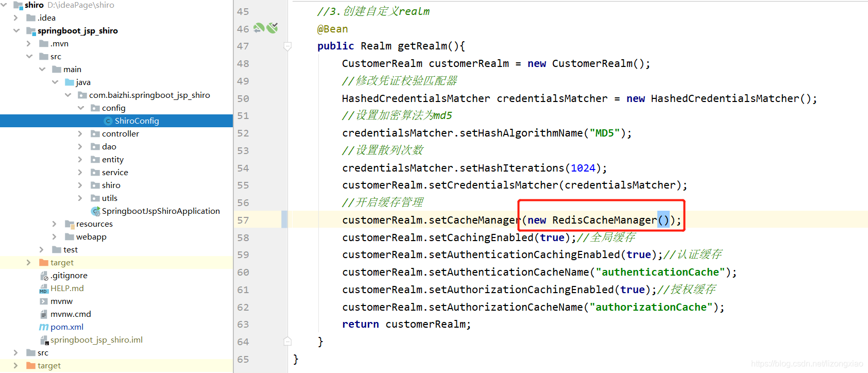Click the autowired dependencies gutter icon on line 46
Viewport: 868px width, 373px height.
tap(273, 28)
